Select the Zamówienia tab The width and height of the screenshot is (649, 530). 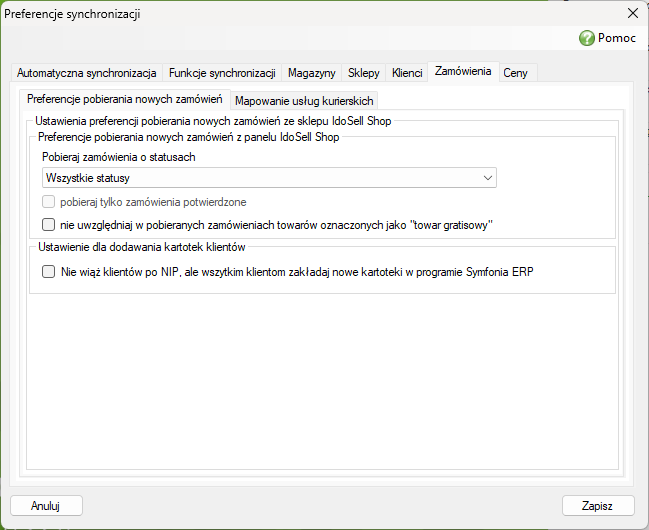pyautogui.click(x=463, y=72)
